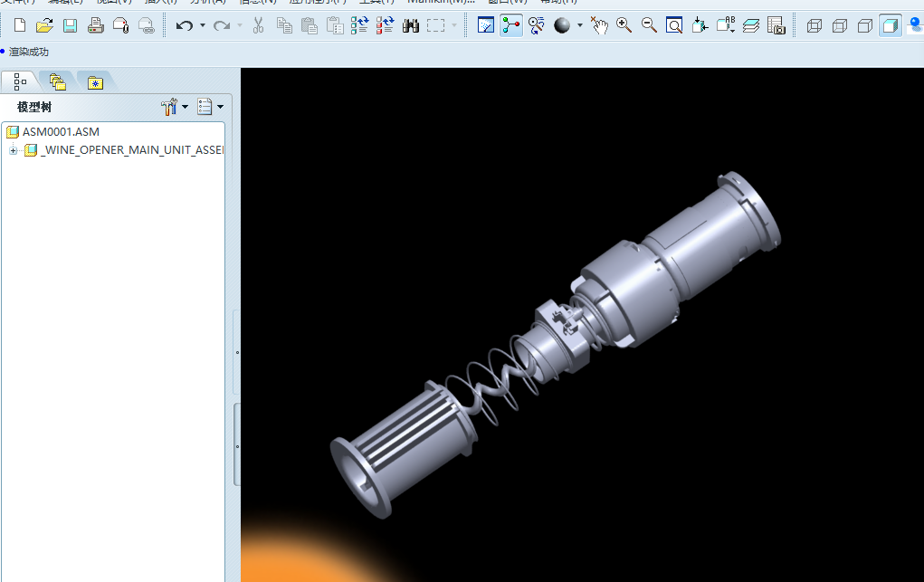
Task: Open the undo history dropdown arrow
Action: tap(202, 25)
